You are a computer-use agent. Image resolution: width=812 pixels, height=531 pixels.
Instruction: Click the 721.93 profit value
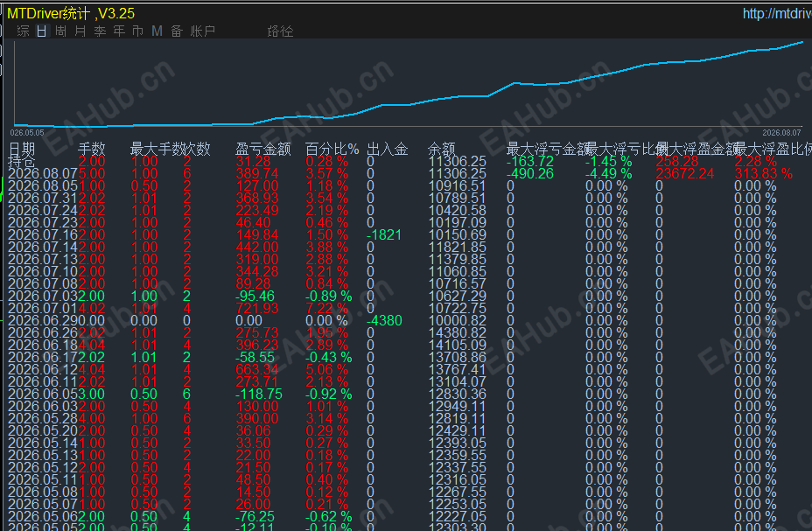(x=257, y=309)
